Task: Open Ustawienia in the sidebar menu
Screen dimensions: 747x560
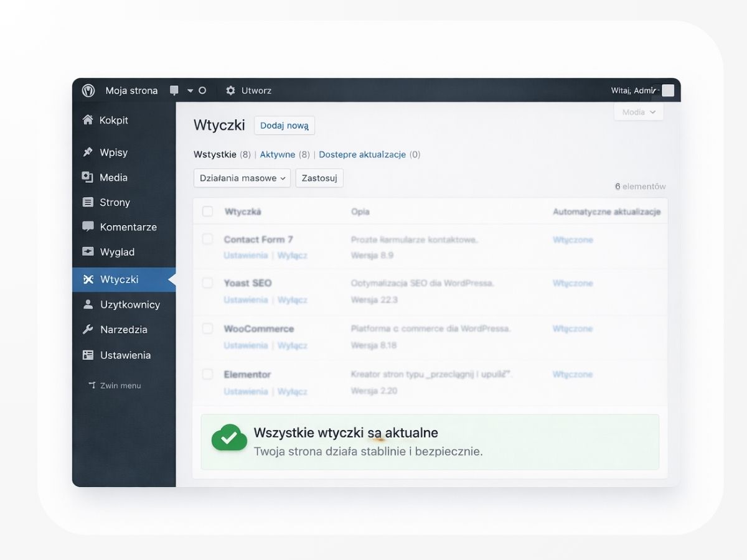Action: (x=125, y=355)
